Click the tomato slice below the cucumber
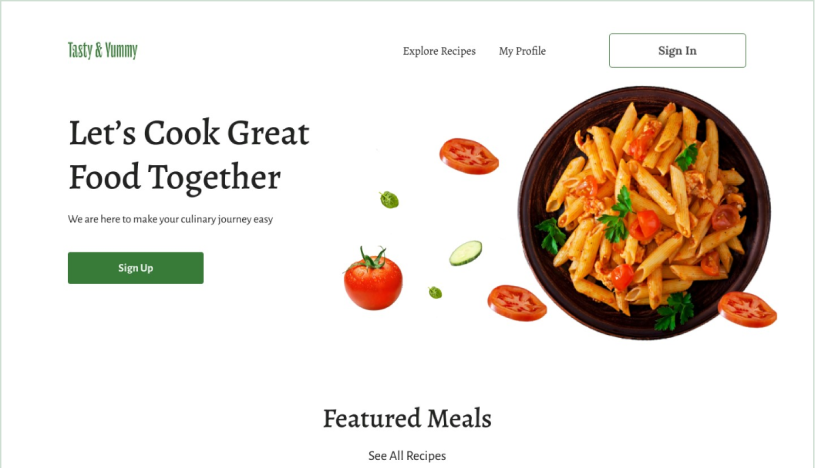Screen dimensions: 815x468 coord(517,303)
